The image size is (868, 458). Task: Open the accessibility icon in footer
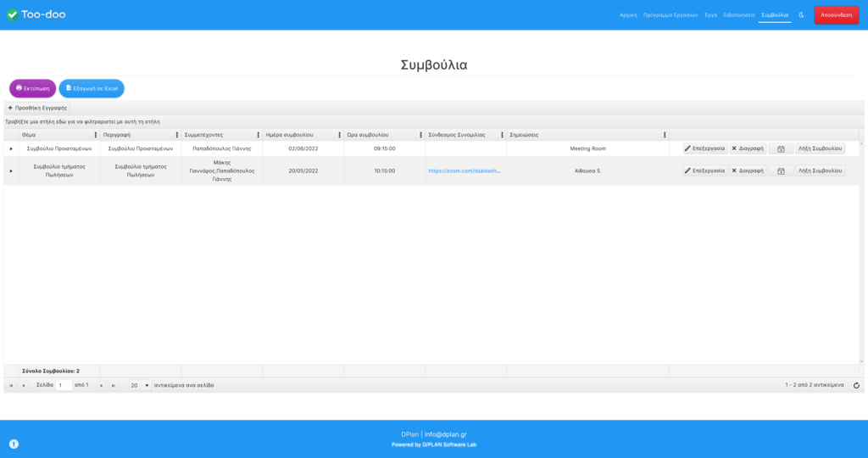[x=14, y=444]
